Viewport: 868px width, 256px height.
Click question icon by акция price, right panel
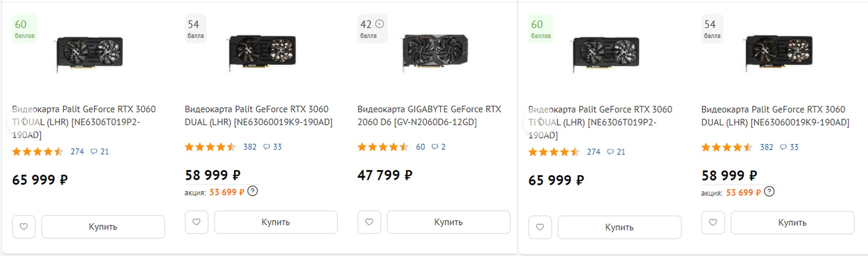(769, 192)
